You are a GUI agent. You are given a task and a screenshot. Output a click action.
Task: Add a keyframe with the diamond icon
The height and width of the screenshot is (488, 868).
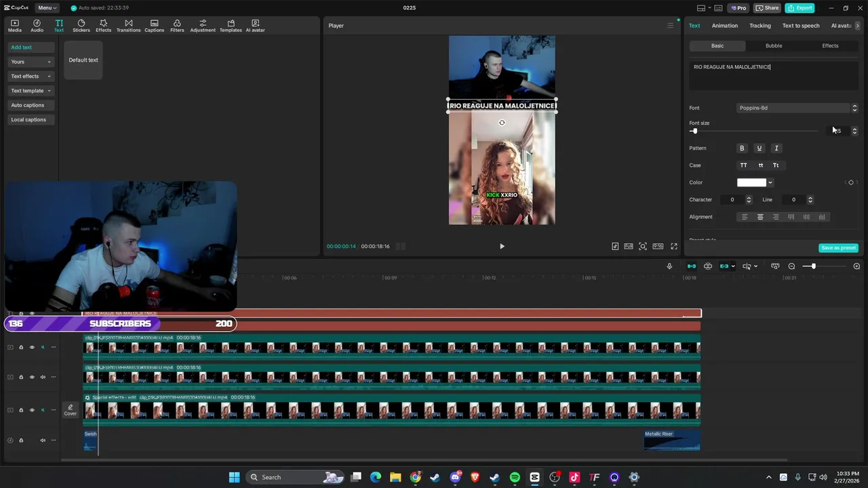pyautogui.click(x=851, y=182)
